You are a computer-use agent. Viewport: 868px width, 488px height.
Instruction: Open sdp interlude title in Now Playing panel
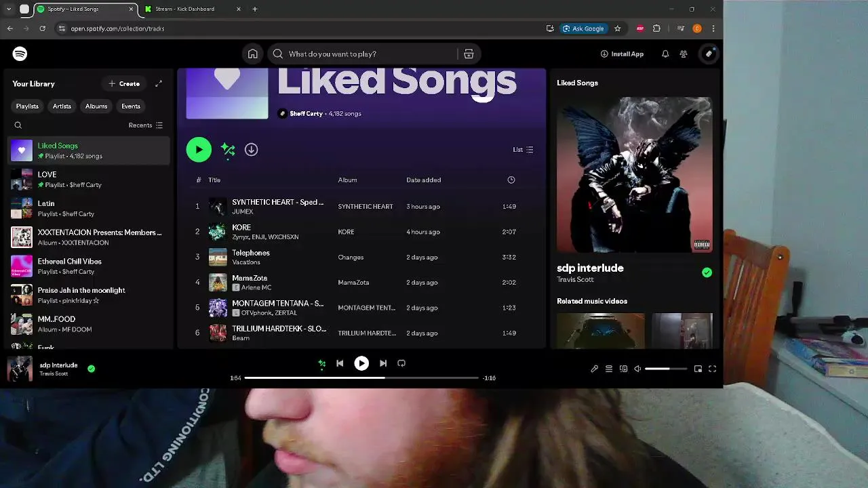[590, 268]
